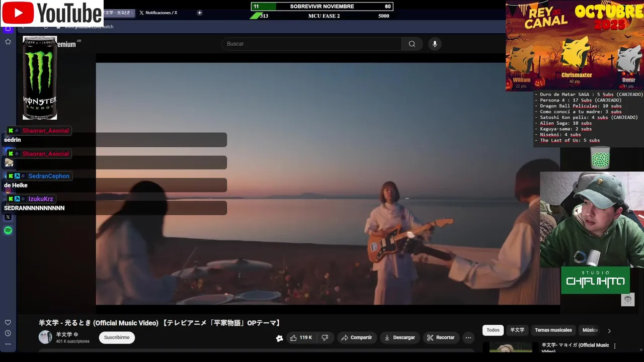Open the Instagram icon in browser sidebar
Viewport: 644px width, 362px height.
click(x=8, y=191)
